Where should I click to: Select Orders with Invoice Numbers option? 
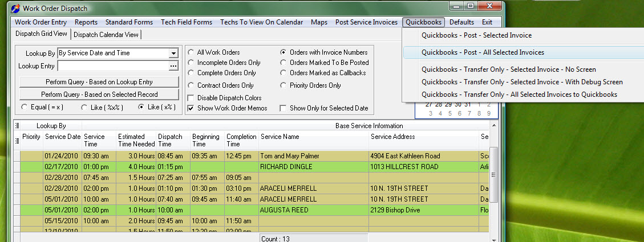(x=283, y=52)
